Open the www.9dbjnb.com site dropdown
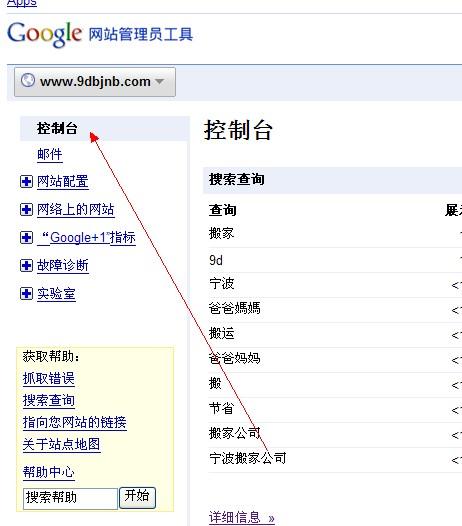 tap(95, 82)
